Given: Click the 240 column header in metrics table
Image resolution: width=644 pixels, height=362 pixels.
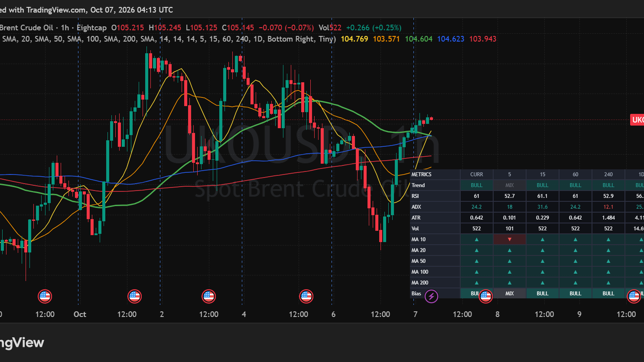Looking at the screenshot, I should coord(608,175).
